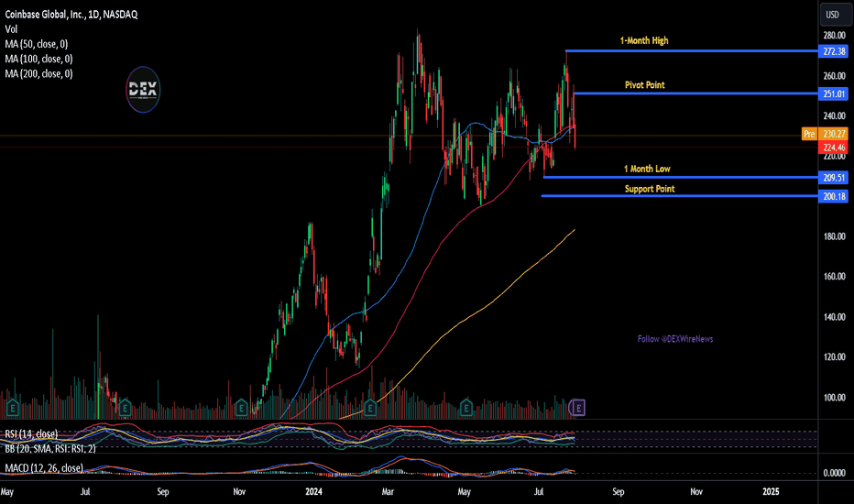Open the purple upcoming earnings marker
Image resolution: width=854 pixels, height=504 pixels.
pyautogui.click(x=578, y=407)
